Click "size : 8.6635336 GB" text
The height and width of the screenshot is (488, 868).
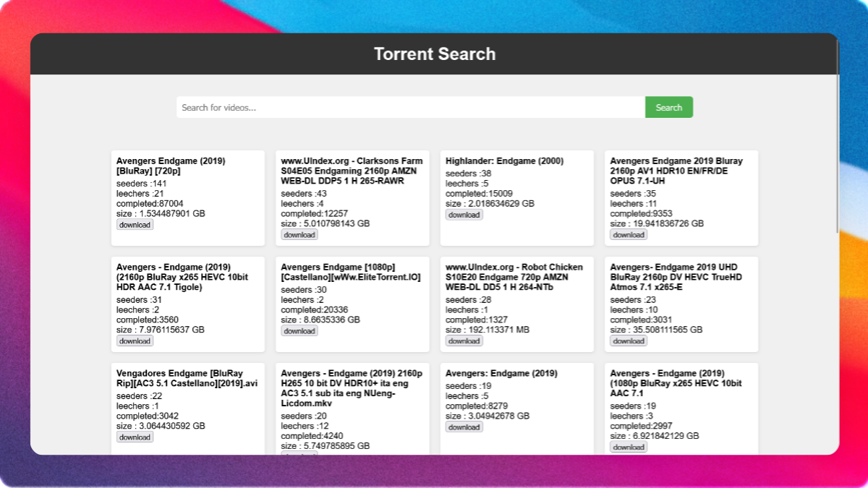(320, 320)
